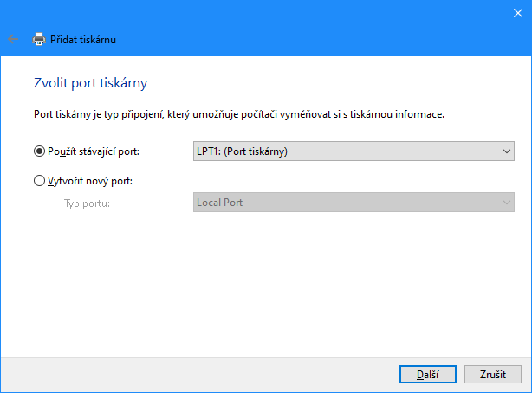Expand the existing port list via chevron arrow
532x393 pixels.
[x=507, y=151]
